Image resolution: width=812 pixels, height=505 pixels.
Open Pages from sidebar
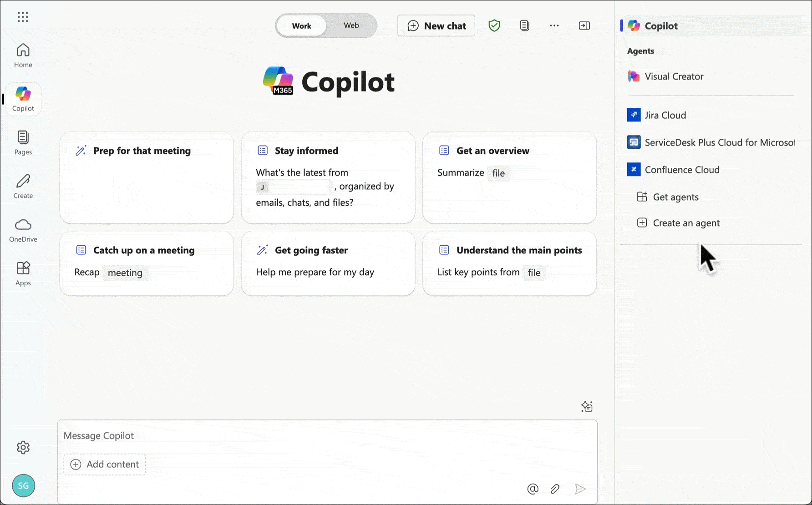(23, 143)
